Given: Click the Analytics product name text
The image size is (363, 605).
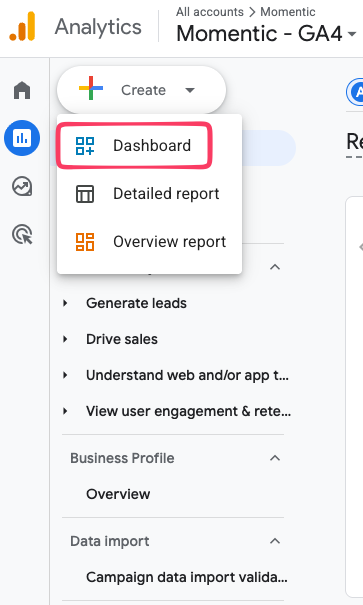Looking at the screenshot, I should tap(98, 27).
